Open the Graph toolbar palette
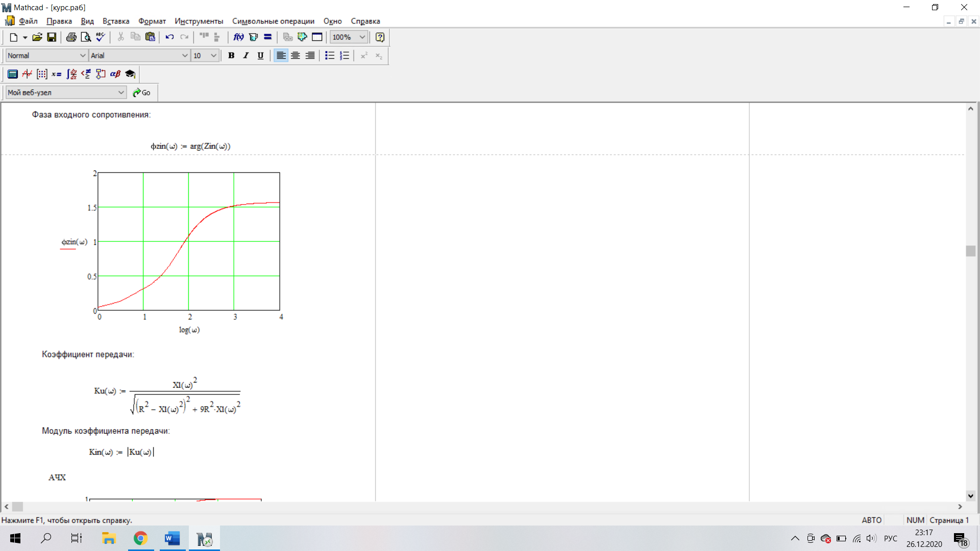The width and height of the screenshot is (980, 551). (x=27, y=74)
